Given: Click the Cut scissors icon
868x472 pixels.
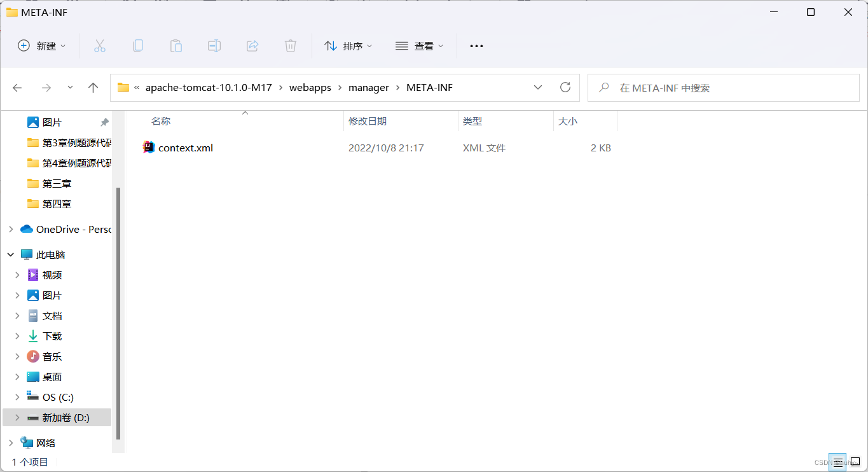Looking at the screenshot, I should click(100, 46).
